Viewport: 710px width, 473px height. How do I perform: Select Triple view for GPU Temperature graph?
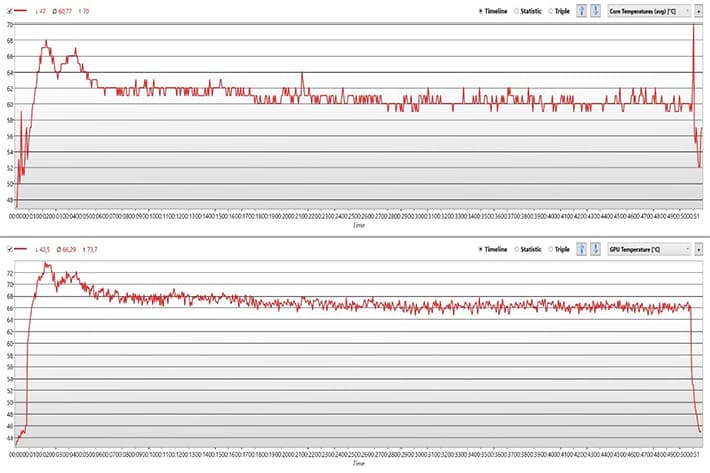pos(559,249)
